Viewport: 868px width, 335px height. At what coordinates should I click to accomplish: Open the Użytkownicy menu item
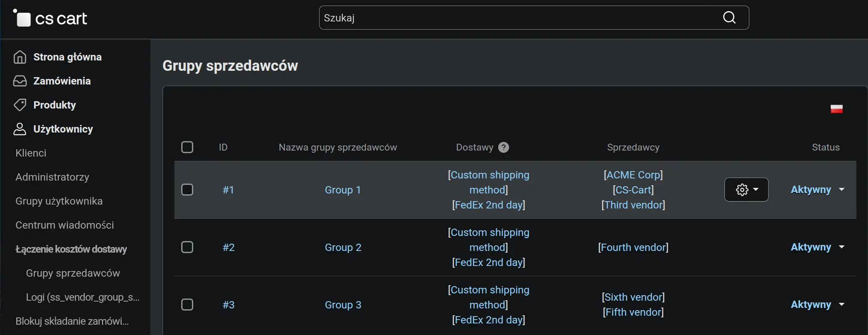click(63, 129)
